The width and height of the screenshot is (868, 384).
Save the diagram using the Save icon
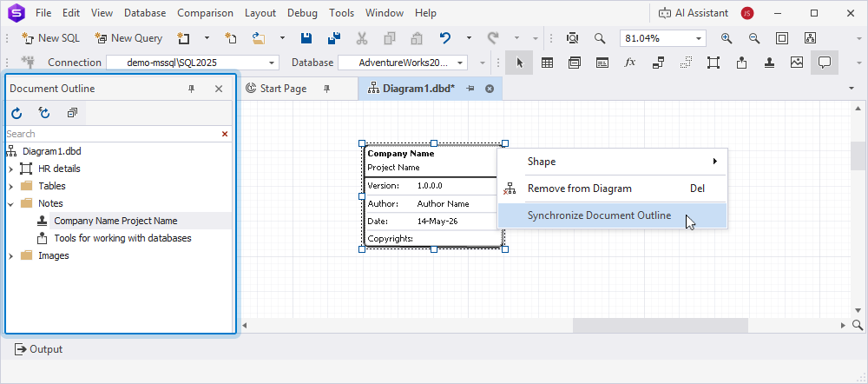pyautogui.click(x=306, y=38)
